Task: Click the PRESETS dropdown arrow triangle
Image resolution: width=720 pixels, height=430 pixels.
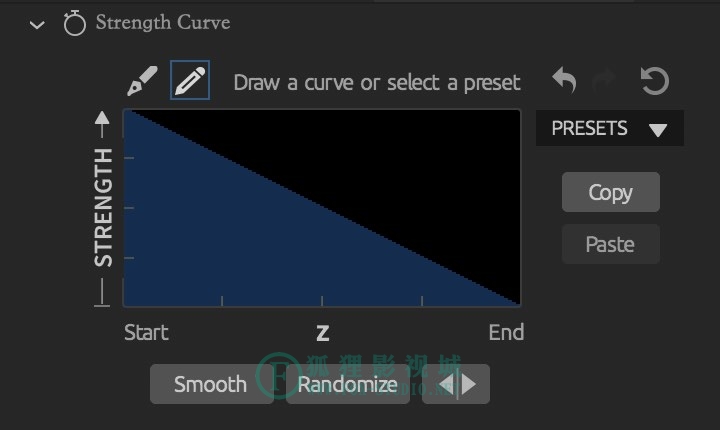Action: 657,129
